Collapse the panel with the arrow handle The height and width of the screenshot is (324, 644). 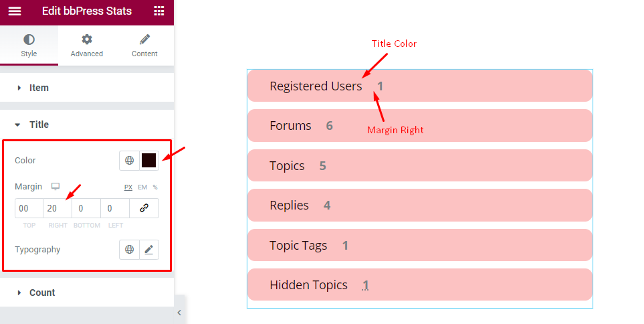[179, 313]
